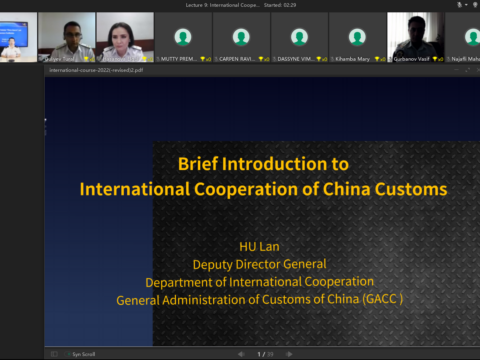Go to the previous PDF page
The height and width of the screenshot is (360, 480).
coord(241,354)
